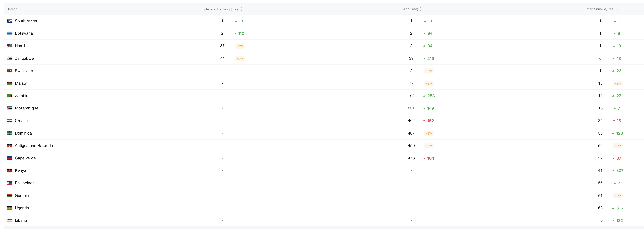The height and width of the screenshot is (229, 644).
Task: Sort by General Ranking (Free) arrows
Action: point(242,9)
